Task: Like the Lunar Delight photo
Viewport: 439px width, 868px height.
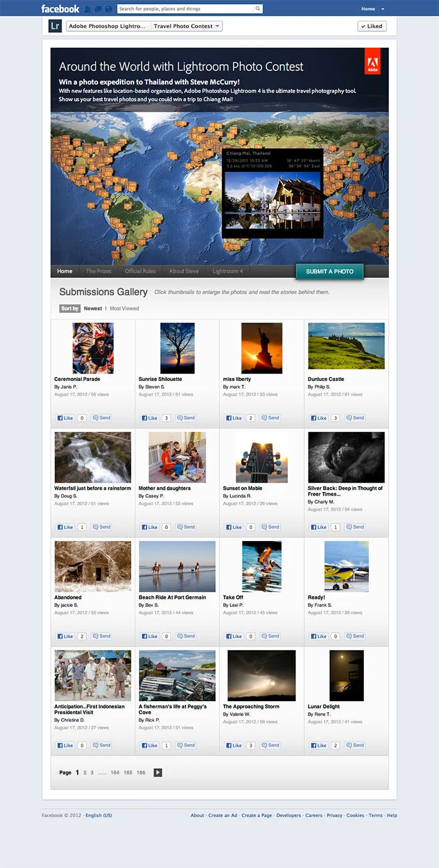Action: pyautogui.click(x=319, y=746)
